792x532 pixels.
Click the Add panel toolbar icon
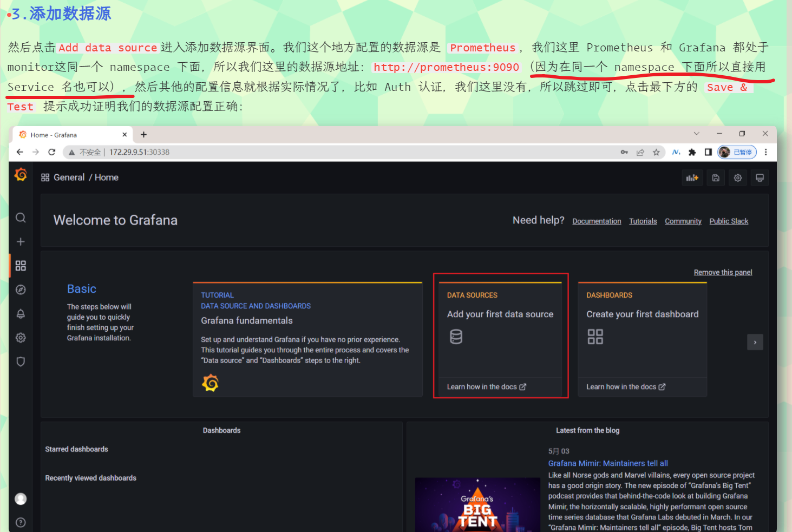tap(692, 178)
